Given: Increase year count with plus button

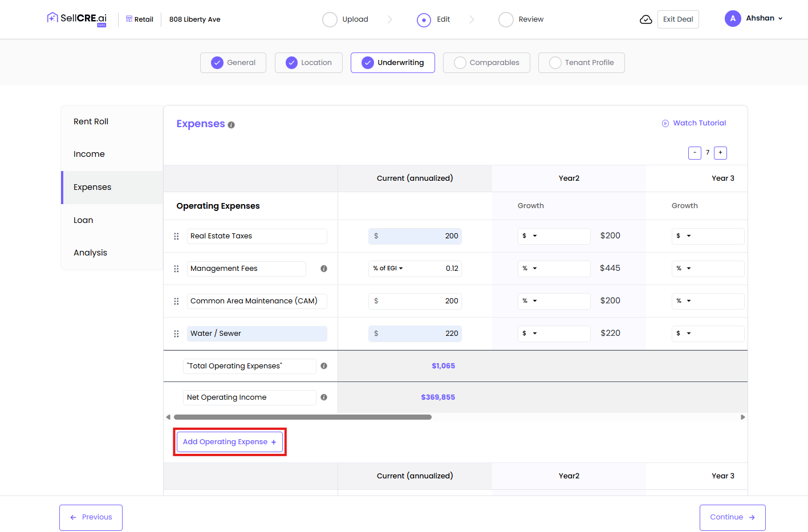Looking at the screenshot, I should click(x=720, y=153).
